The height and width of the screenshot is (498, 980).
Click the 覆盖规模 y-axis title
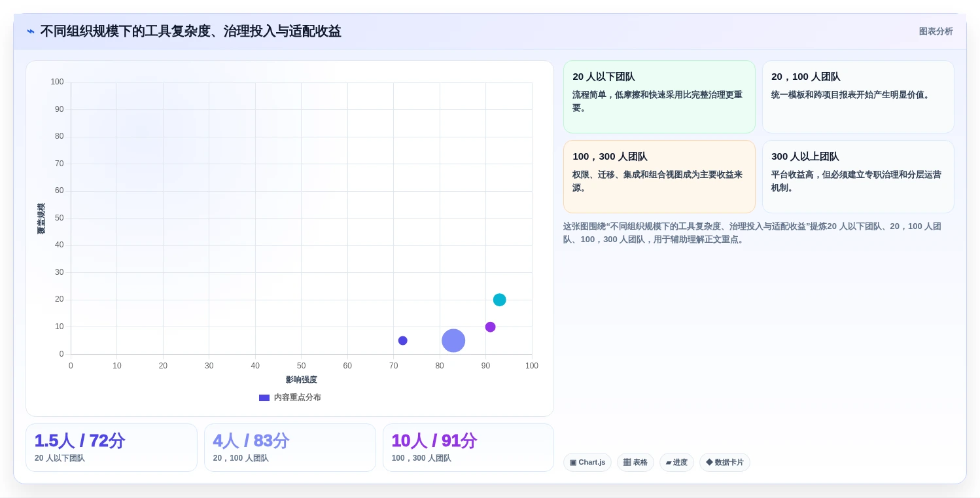pos(41,219)
